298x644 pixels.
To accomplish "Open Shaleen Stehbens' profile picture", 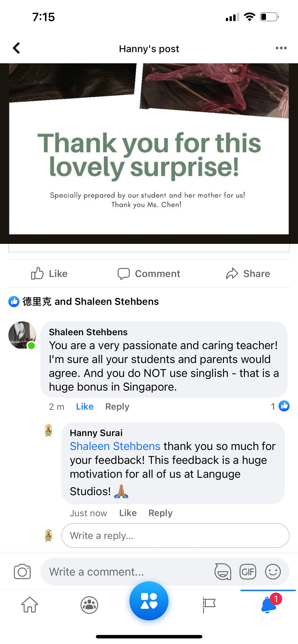I will (x=22, y=335).
